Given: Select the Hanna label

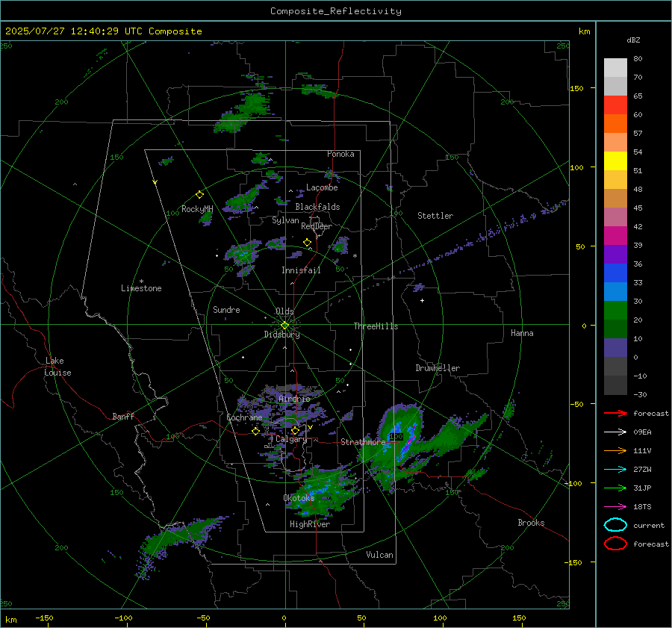Looking at the screenshot, I should pos(522,333).
